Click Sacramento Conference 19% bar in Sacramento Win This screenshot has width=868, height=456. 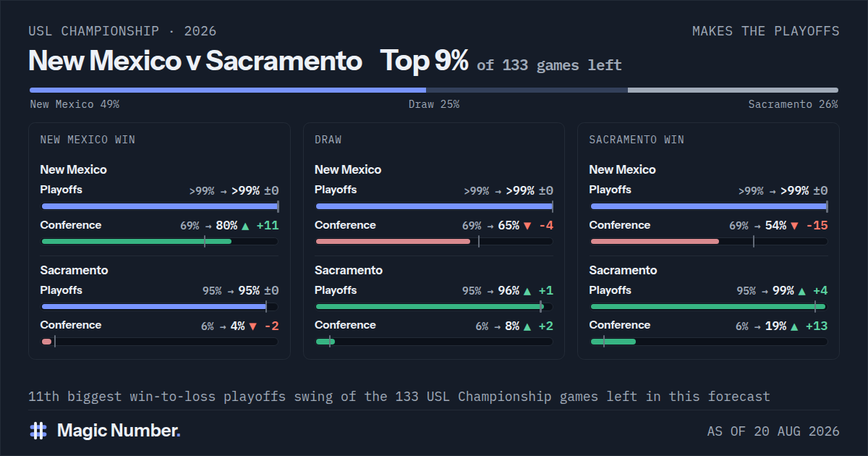tap(613, 341)
